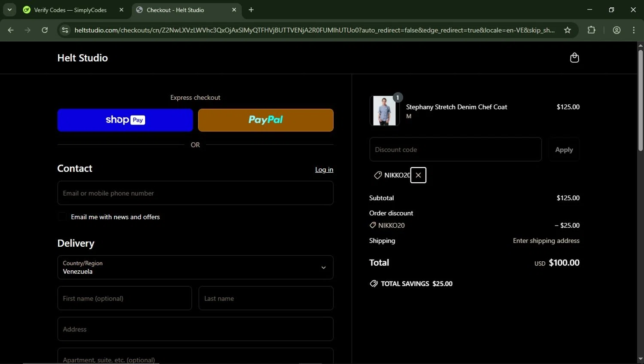Close the Checkout Helt Studio tab
Screen dimensions: 644x364
click(234, 10)
